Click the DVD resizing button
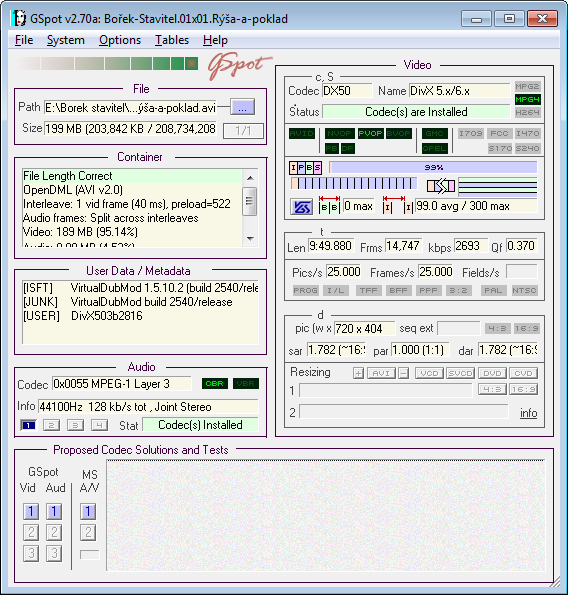572x606 pixels. click(x=492, y=373)
